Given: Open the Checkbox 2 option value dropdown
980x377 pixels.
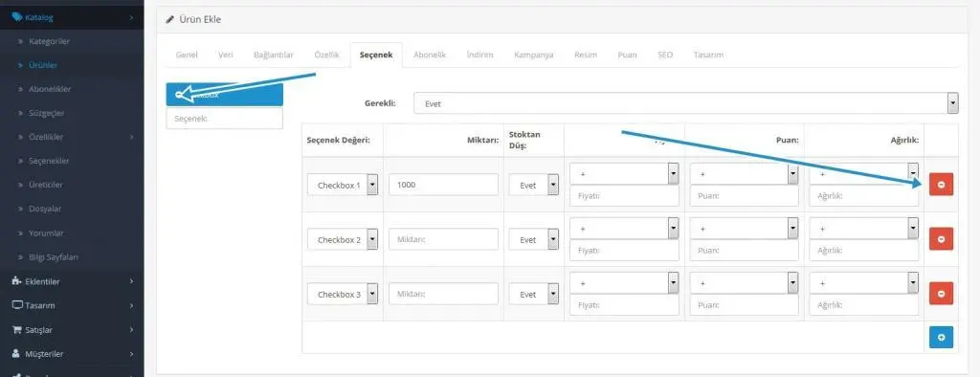Looking at the screenshot, I should click(343, 239).
